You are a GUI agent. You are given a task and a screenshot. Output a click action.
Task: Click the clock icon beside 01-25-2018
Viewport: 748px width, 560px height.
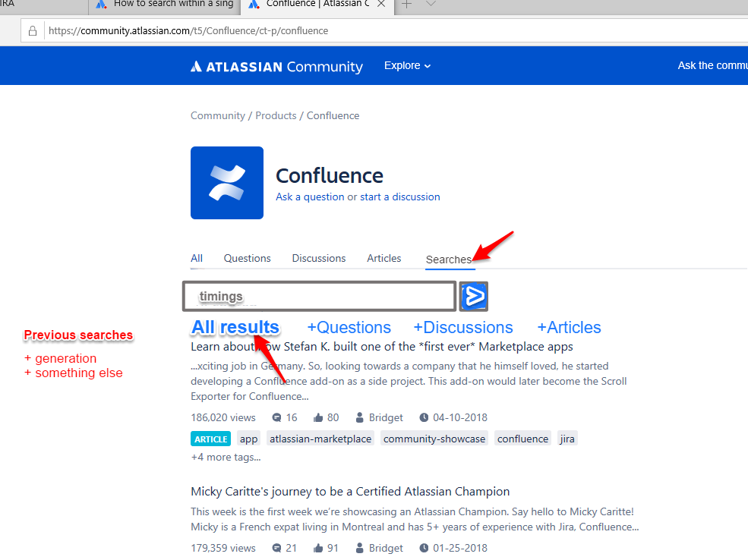click(x=424, y=548)
